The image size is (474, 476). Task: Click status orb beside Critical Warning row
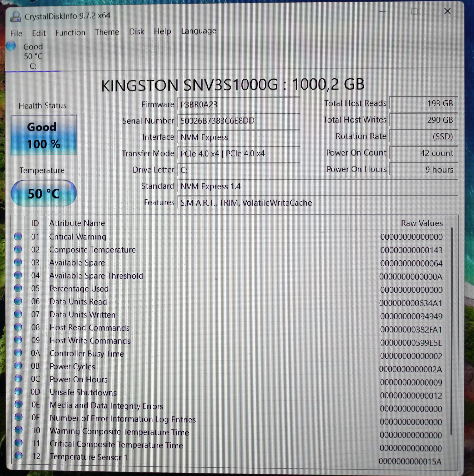tap(18, 236)
